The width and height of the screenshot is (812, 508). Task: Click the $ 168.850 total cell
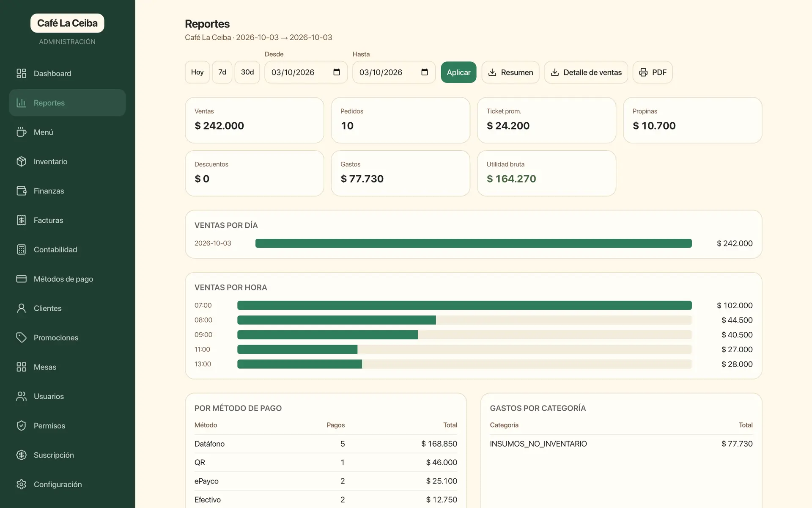coord(439,444)
